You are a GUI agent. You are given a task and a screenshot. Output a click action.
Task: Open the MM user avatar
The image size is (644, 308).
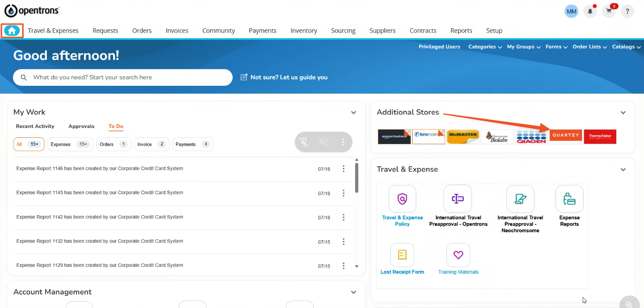571,12
